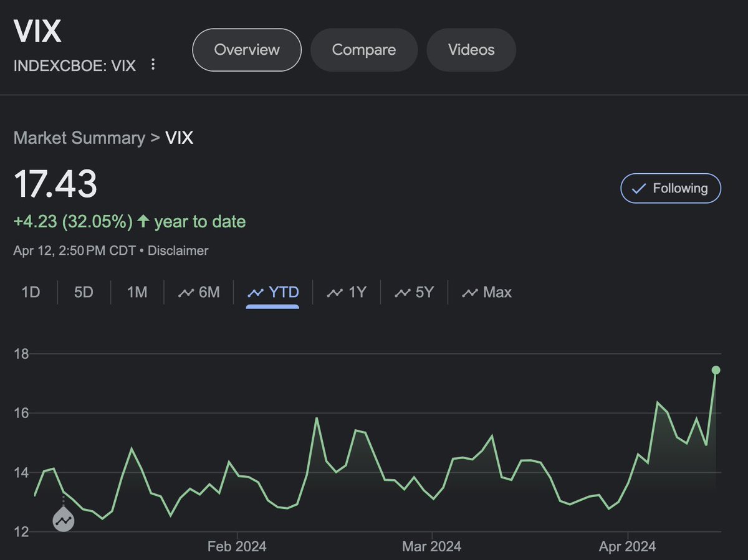Click the checkmark in the Following button
Image resolution: width=748 pixels, height=560 pixels.
pyautogui.click(x=638, y=189)
